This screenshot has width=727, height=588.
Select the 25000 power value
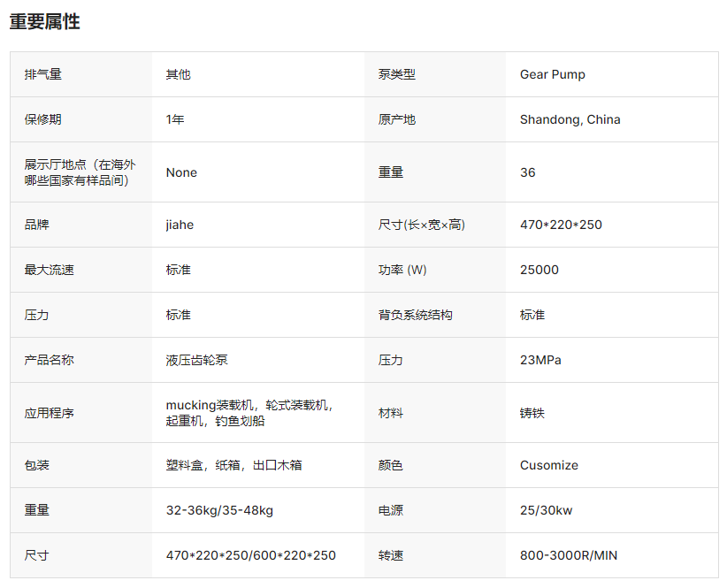[539, 270]
